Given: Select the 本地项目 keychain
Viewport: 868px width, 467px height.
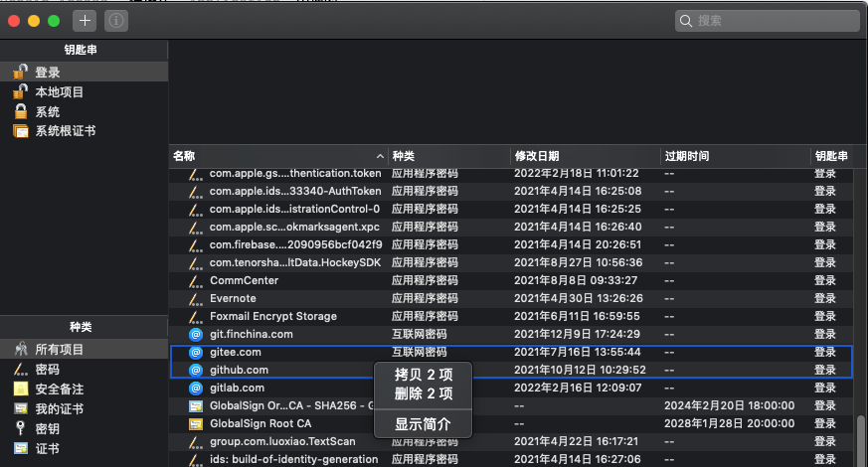Looking at the screenshot, I should 84,91.
